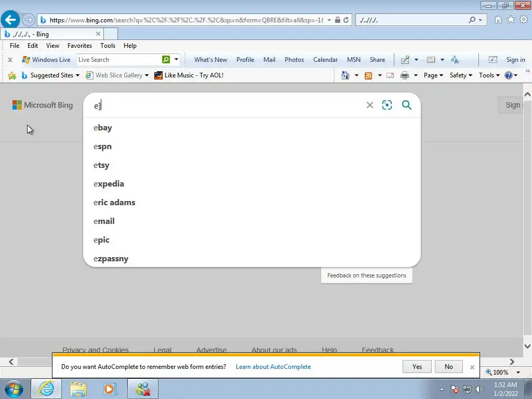Select the ebay suggestion
The height and width of the screenshot is (399, 532).
(252, 128)
